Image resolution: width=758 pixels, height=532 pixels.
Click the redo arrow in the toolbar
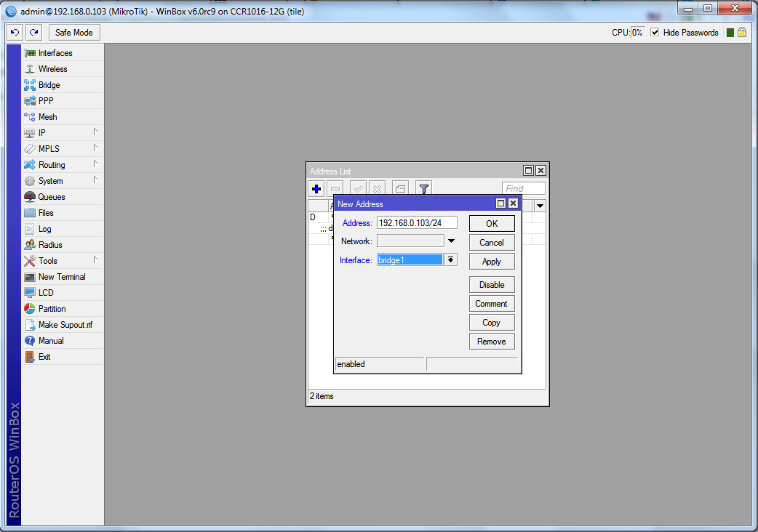pyautogui.click(x=33, y=33)
